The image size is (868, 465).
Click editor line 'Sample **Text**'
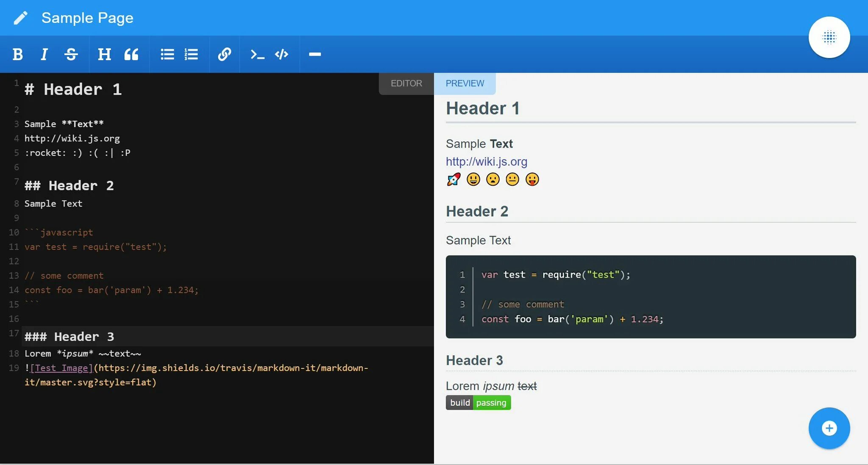point(64,124)
